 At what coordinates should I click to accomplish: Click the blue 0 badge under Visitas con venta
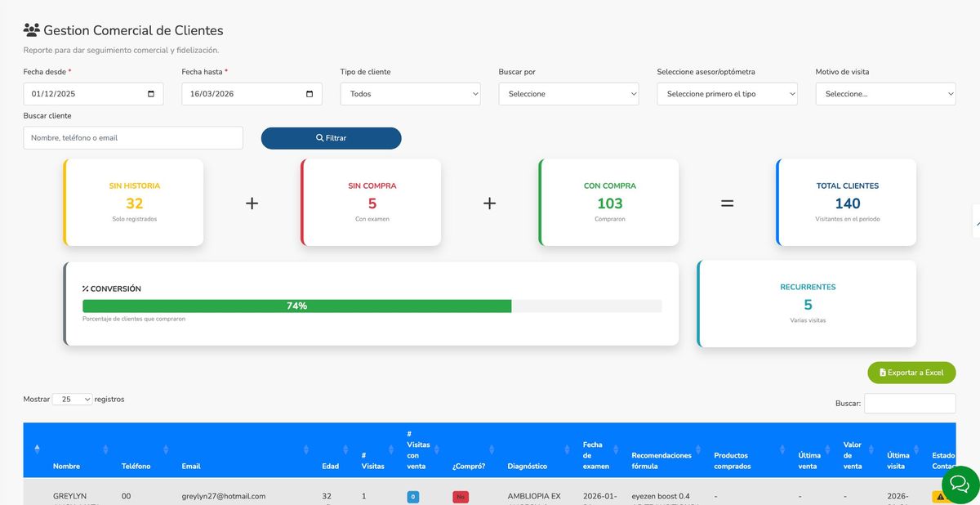click(412, 496)
